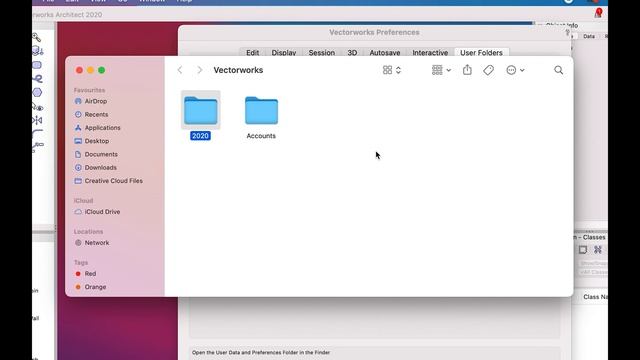
Task: Select the freehand curve tool in Vectorworks palette
Action: tap(38, 79)
